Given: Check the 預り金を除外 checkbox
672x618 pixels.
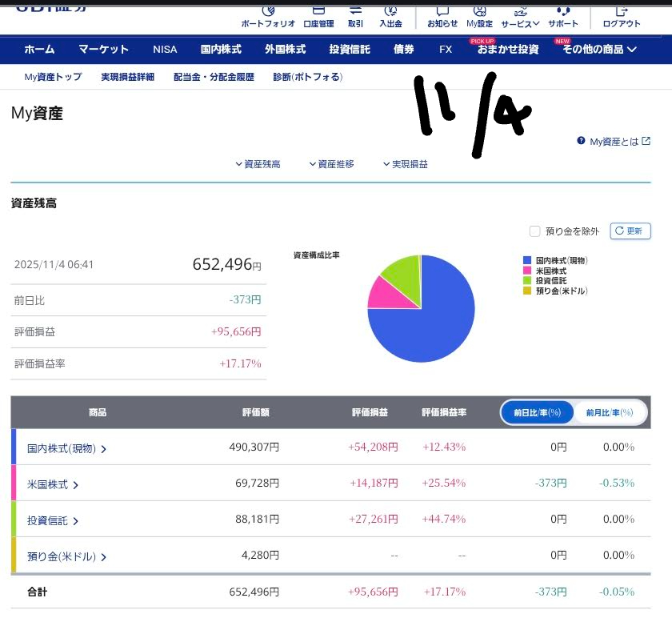Looking at the screenshot, I should coord(535,231).
